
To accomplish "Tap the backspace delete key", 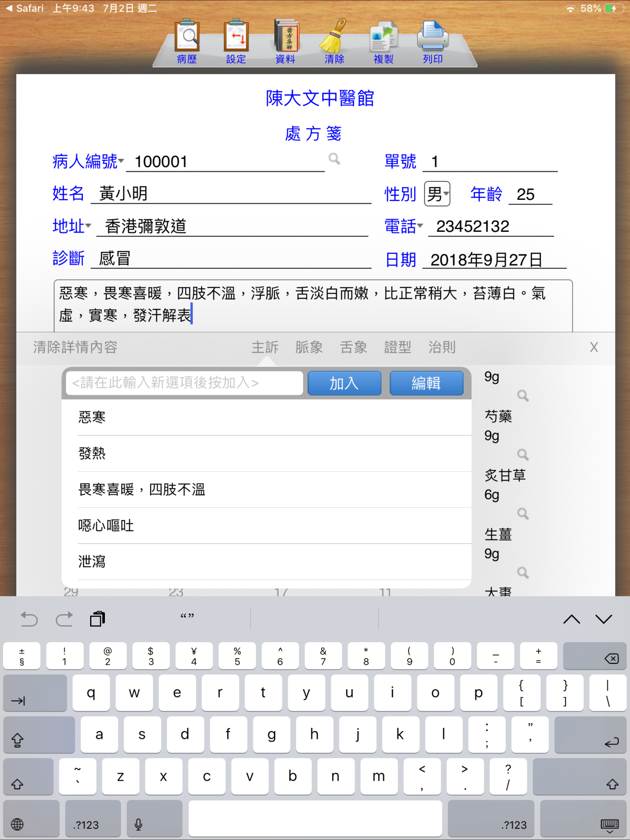I will 595,656.
